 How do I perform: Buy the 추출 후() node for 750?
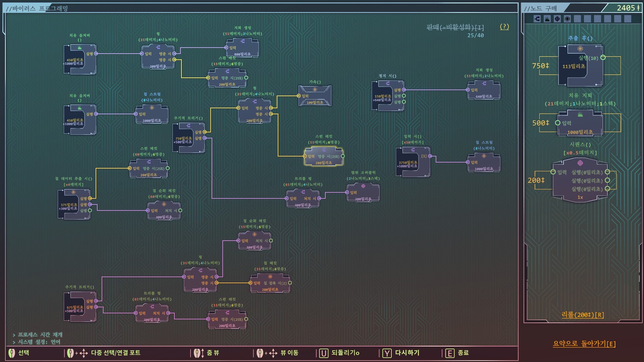(580, 66)
